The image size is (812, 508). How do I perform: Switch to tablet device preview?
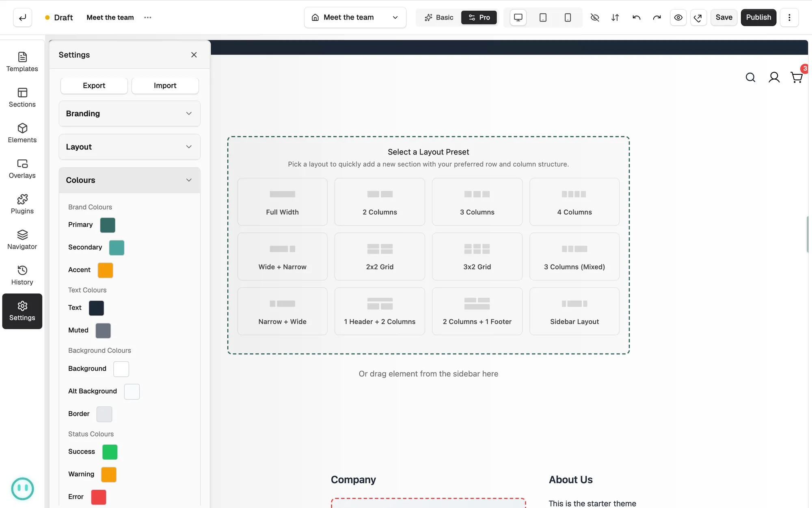[x=543, y=17]
